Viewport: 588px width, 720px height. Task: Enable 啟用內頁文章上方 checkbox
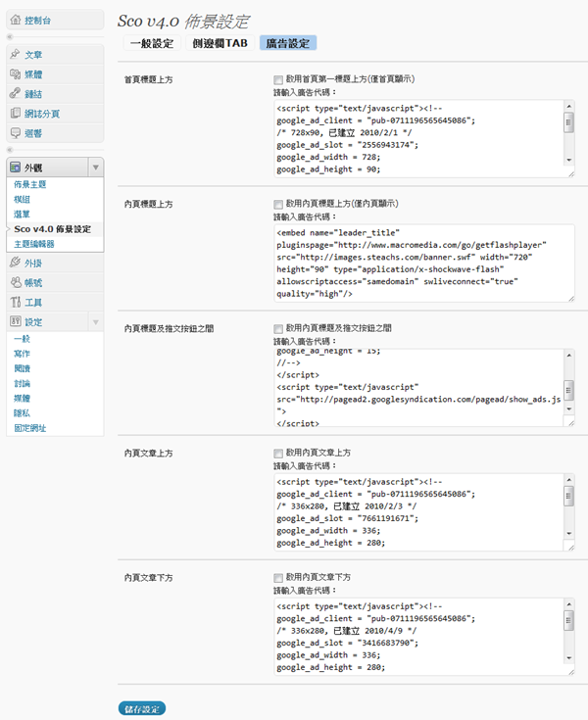coord(278,454)
